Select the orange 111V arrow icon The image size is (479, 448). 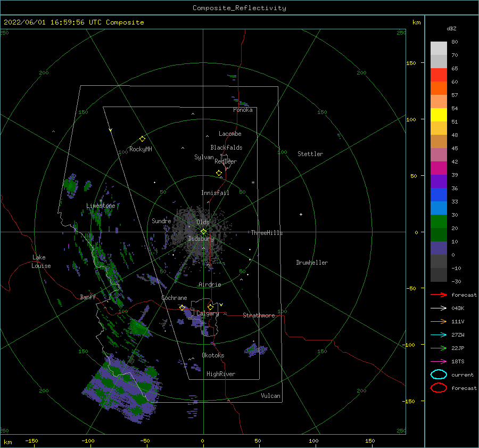pyautogui.click(x=439, y=321)
